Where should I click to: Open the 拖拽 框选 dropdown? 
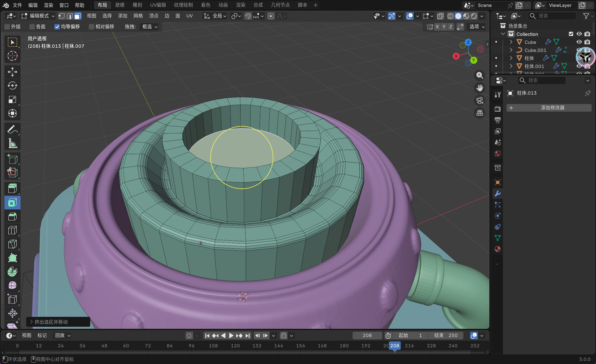[x=150, y=27]
